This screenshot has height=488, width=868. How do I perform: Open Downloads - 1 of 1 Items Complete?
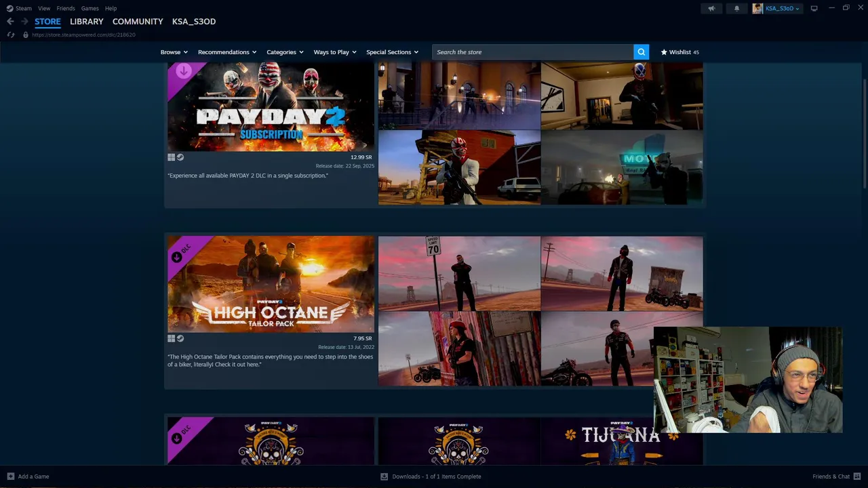pos(437,476)
